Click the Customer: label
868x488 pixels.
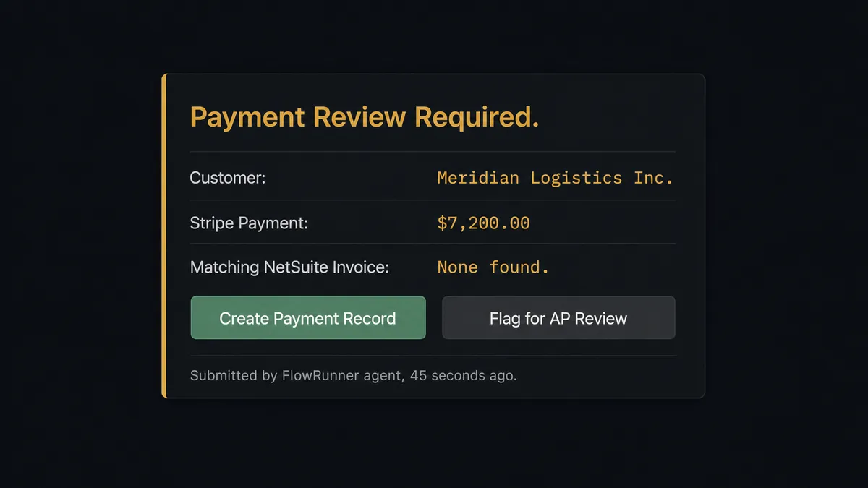(x=228, y=178)
